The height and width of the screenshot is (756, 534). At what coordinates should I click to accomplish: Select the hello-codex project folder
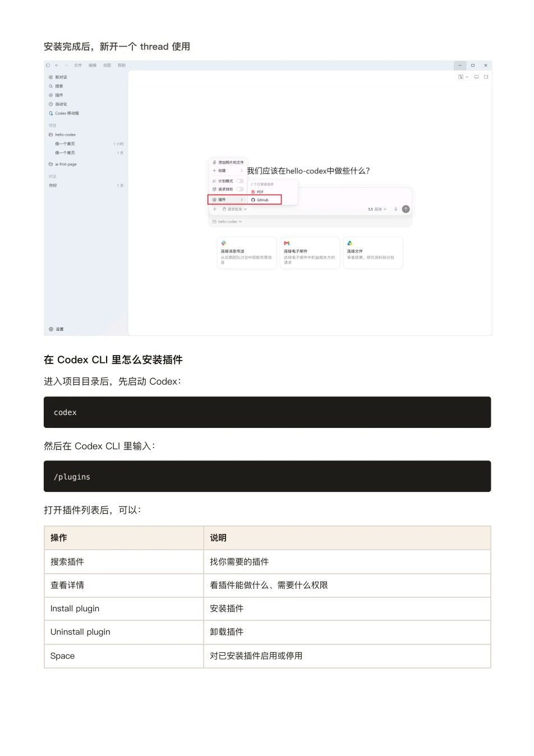tap(62, 135)
